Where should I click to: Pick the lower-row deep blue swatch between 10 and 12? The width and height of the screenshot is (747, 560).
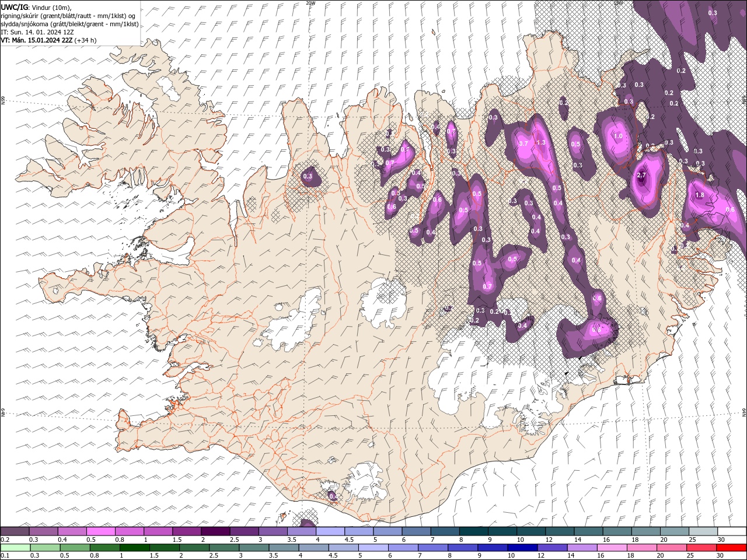point(522,548)
